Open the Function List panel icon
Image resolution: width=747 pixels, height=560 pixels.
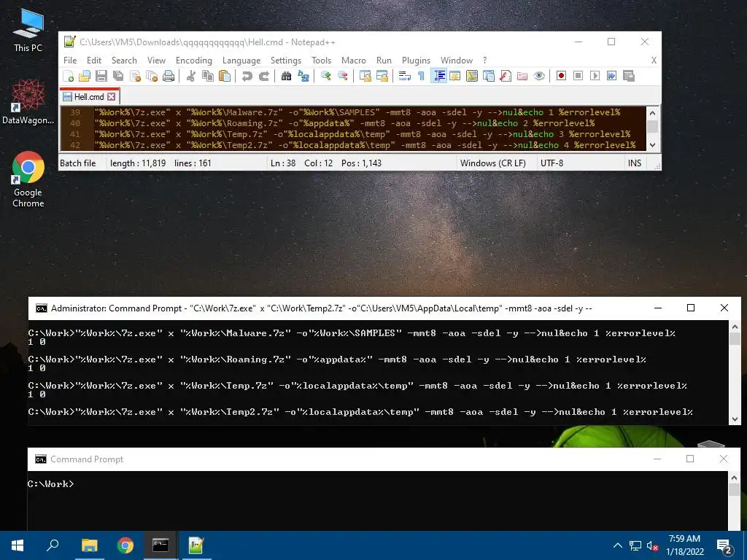pos(506,76)
